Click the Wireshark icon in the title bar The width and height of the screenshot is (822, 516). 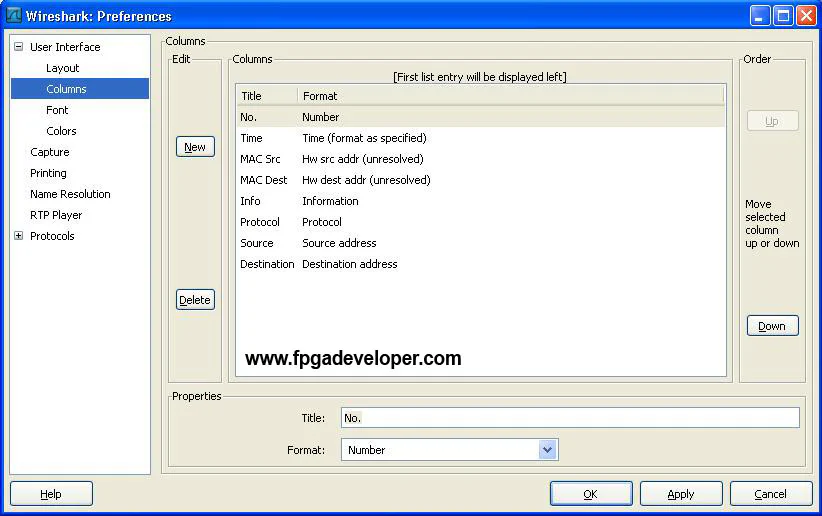pos(14,16)
